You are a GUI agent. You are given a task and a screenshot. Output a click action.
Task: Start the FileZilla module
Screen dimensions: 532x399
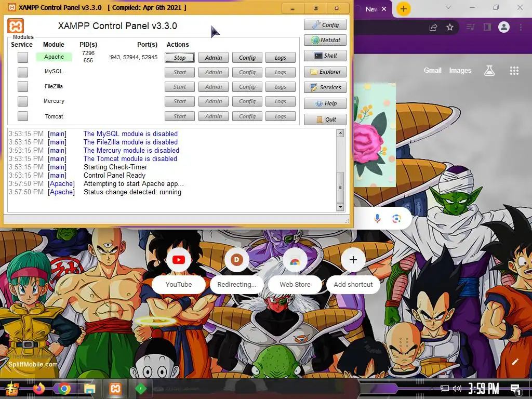click(x=180, y=87)
